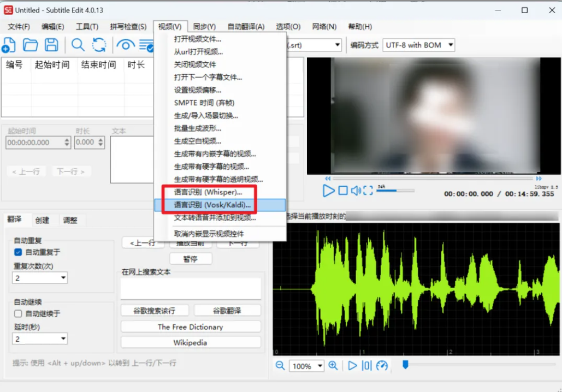Open 自动翻译(A) menu
562x392 pixels.
click(246, 27)
